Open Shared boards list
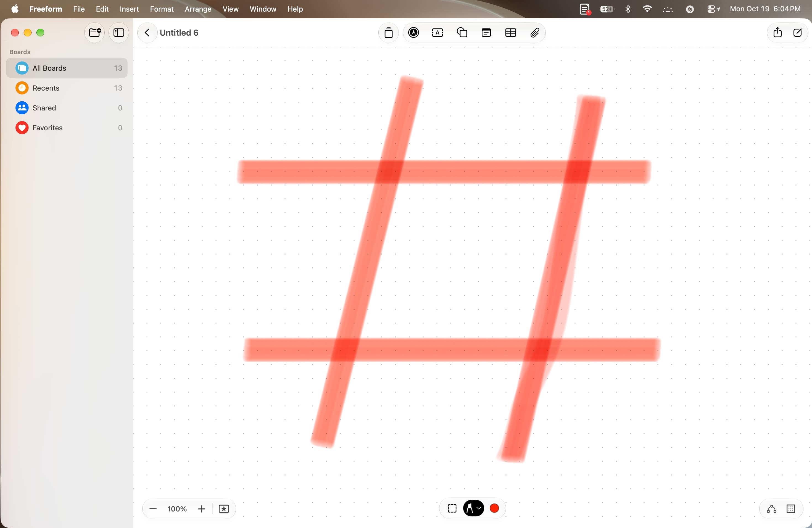 click(x=67, y=108)
